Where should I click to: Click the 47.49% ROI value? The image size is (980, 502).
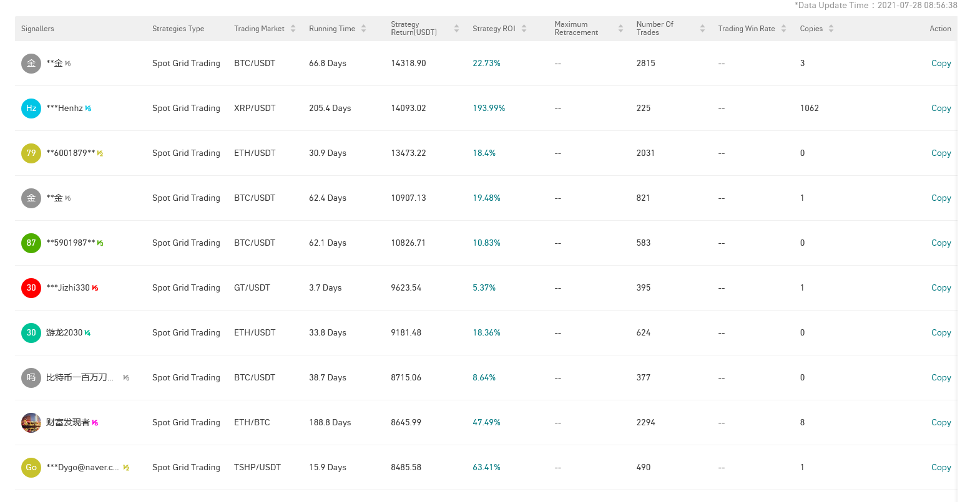(x=486, y=423)
